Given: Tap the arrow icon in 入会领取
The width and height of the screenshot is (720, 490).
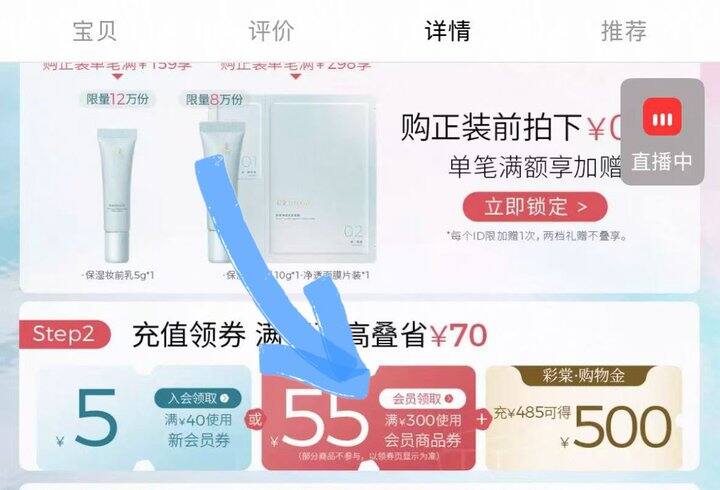Looking at the screenshot, I should pos(225,398).
